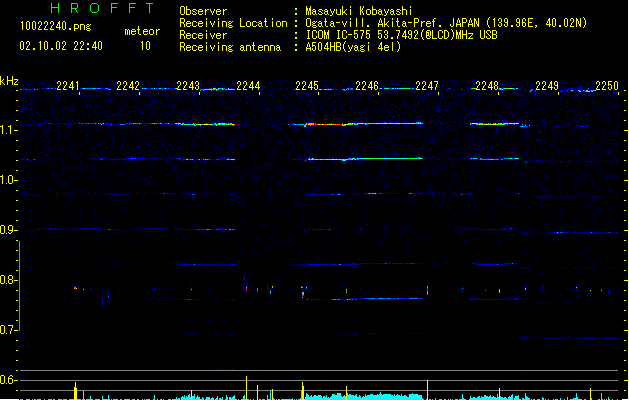
Task: Click time marker 2244
Action: click(x=248, y=86)
